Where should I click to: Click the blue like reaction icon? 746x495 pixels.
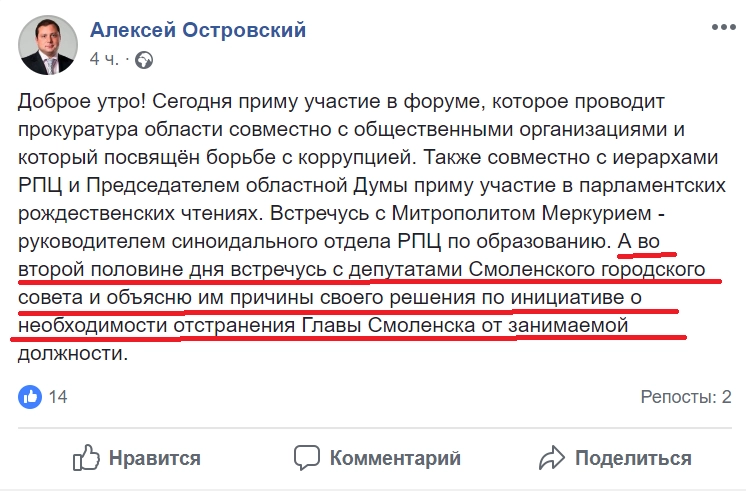[x=31, y=397]
